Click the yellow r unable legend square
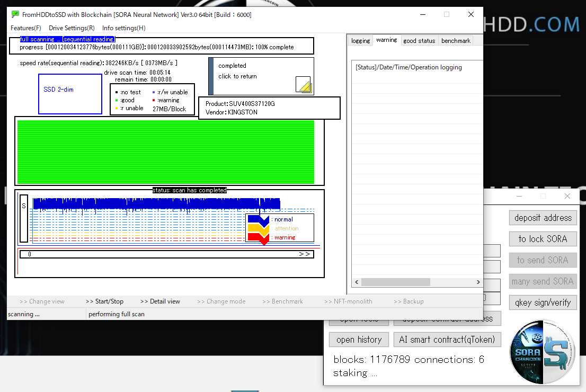586x392 pixels. click(x=117, y=109)
